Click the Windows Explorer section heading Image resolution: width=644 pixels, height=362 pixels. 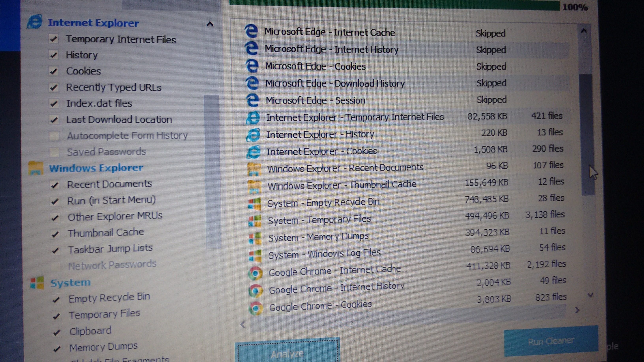tap(96, 168)
